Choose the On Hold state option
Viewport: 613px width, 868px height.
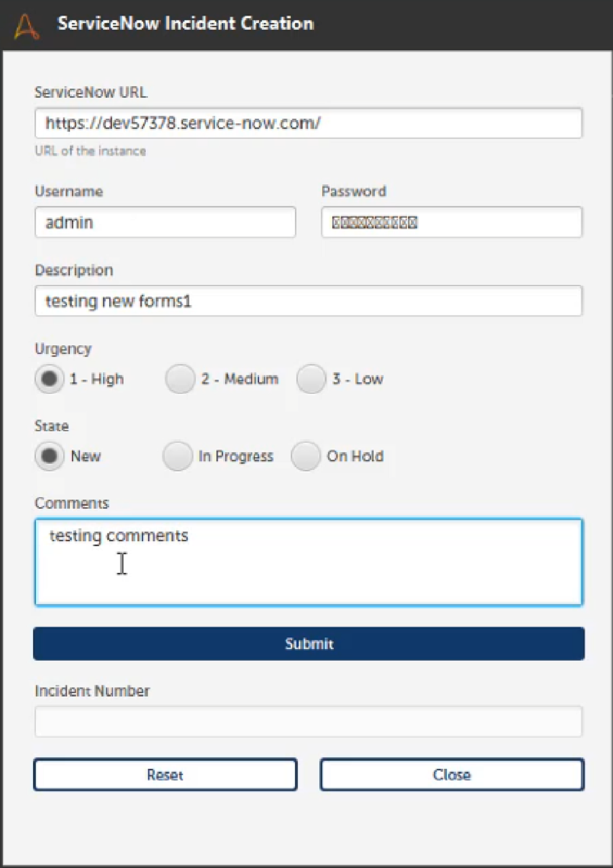pos(306,456)
